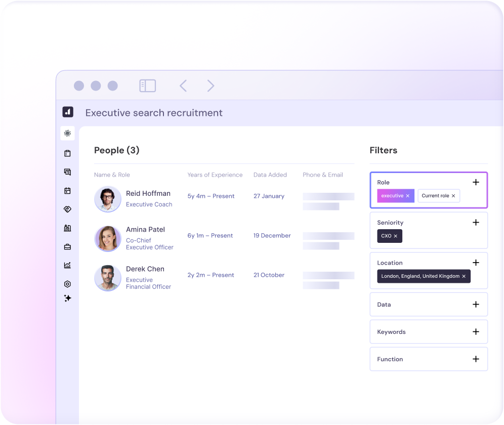Expand the Data filter with plus

[x=476, y=305]
